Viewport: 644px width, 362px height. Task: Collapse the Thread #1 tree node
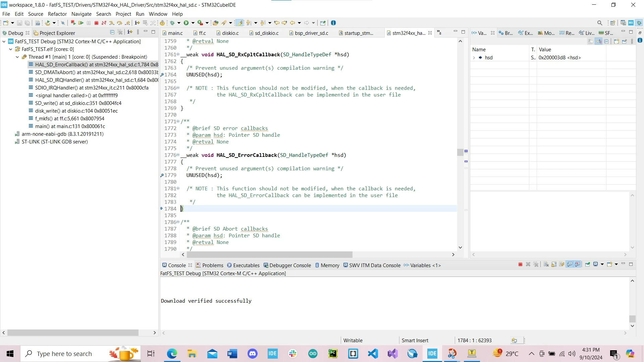click(x=17, y=57)
